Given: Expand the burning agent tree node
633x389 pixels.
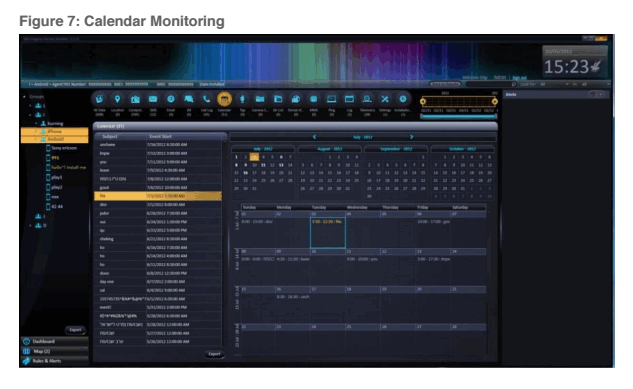Looking at the screenshot, I should (36, 123).
